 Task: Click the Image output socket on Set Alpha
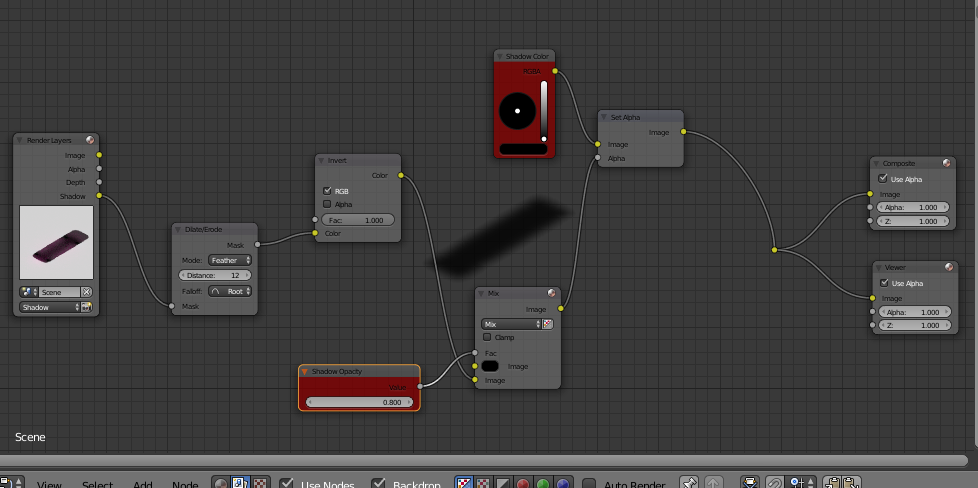[x=684, y=132]
